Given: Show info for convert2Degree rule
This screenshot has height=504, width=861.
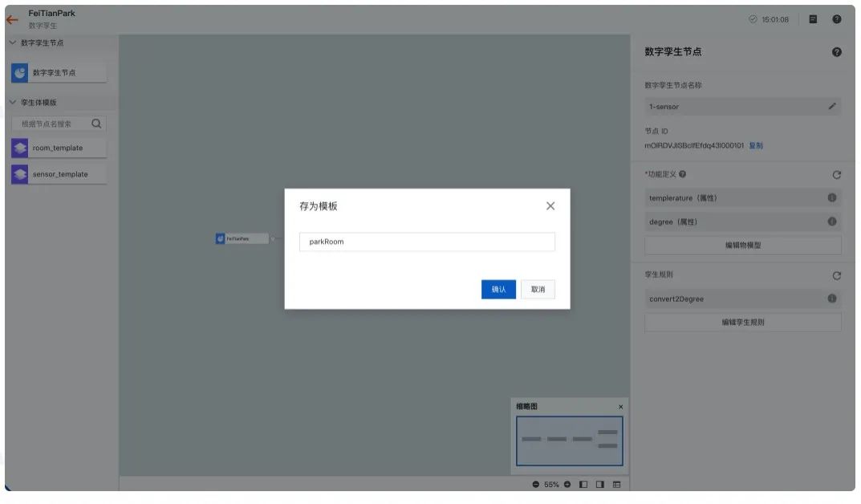Looking at the screenshot, I should point(832,299).
